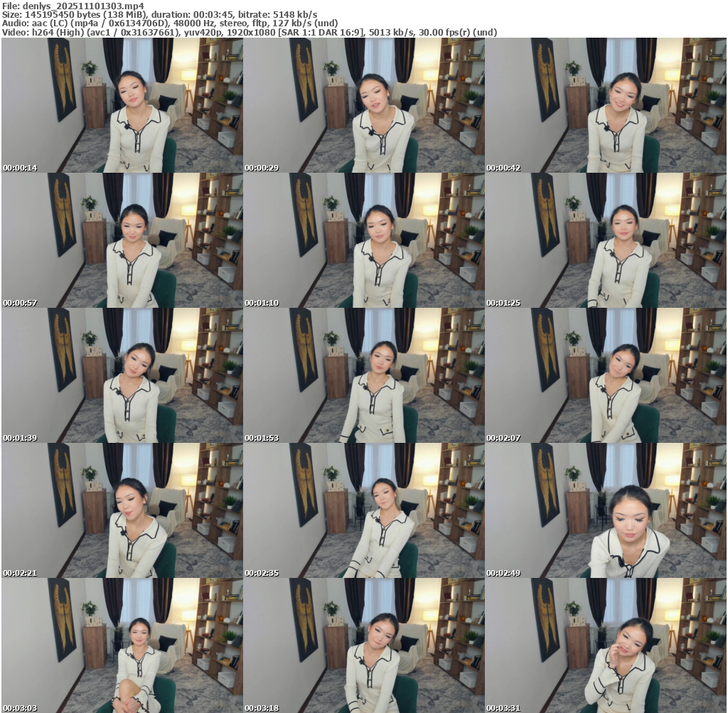The width and height of the screenshot is (728, 713).
Task: Click the preview frame at 00:01:53
Action: pos(364,375)
